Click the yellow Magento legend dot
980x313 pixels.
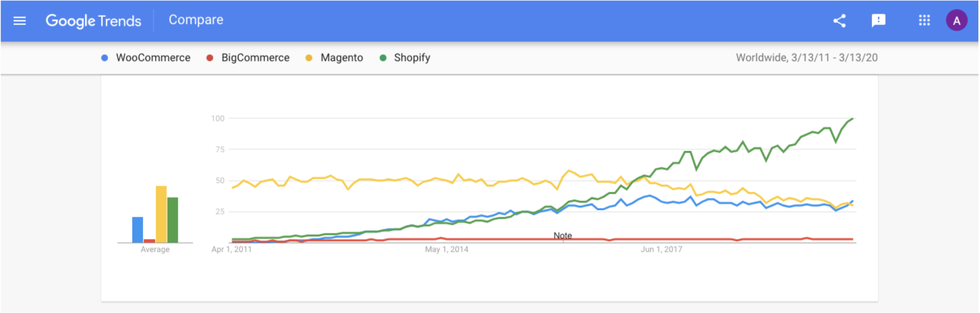(x=309, y=58)
